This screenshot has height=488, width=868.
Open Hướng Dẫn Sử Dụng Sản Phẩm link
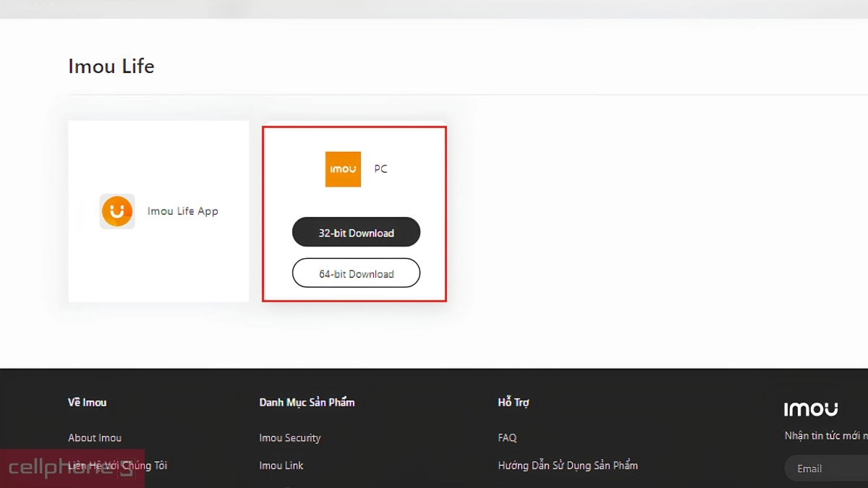568,466
